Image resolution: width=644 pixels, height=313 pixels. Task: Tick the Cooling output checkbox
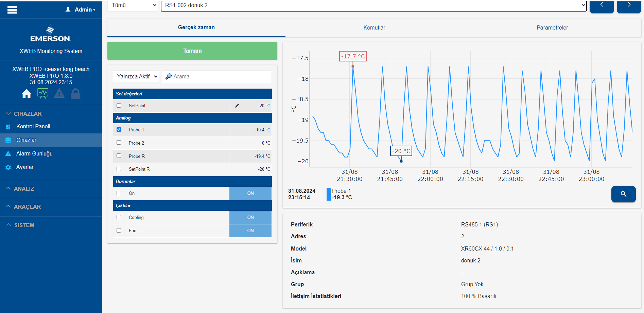click(x=119, y=217)
